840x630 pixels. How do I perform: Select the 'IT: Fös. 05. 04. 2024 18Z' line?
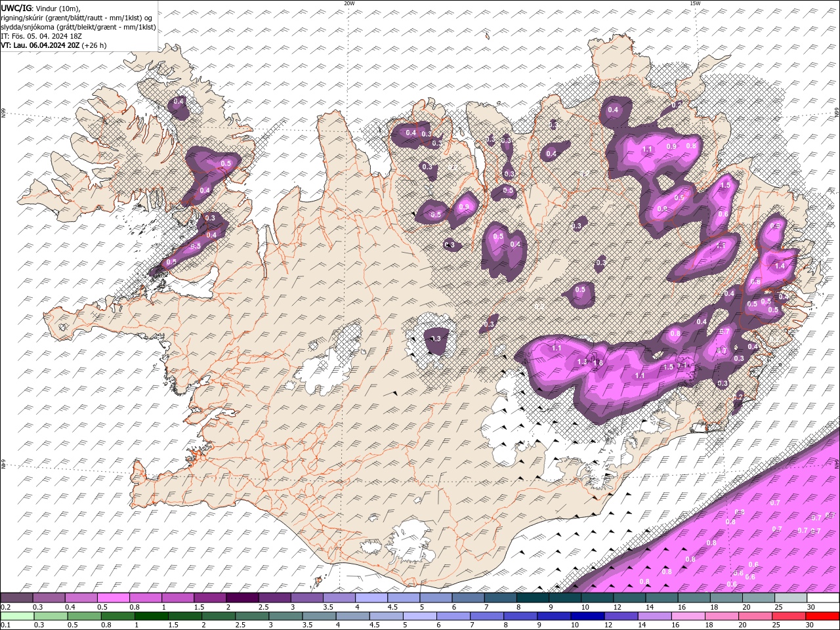pyautogui.click(x=41, y=36)
